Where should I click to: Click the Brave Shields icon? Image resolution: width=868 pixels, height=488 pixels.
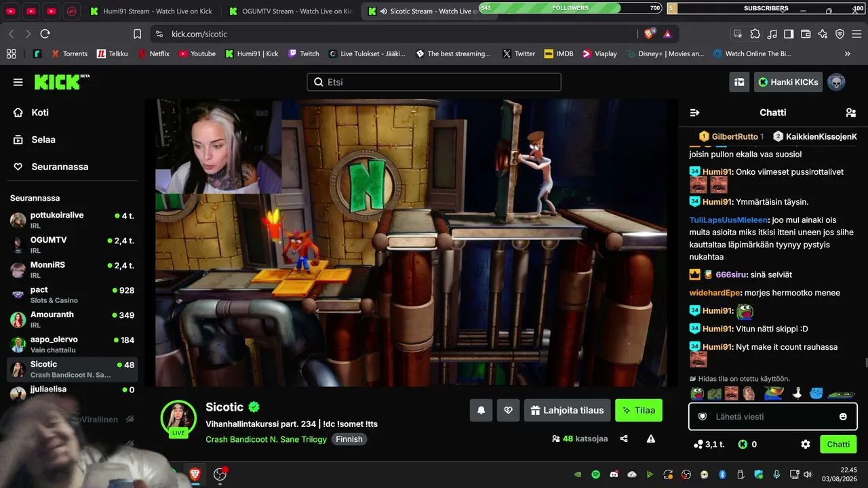pyautogui.click(x=649, y=34)
